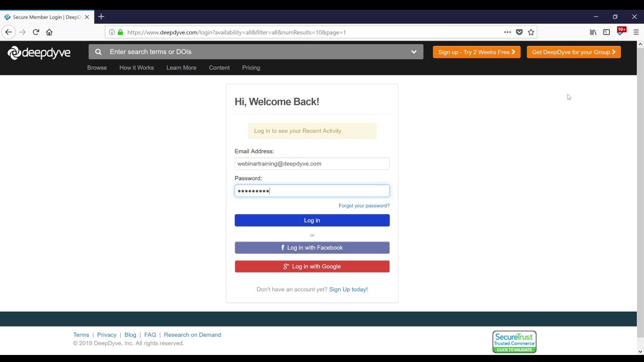Close the Secure Member Login tab
644x362 pixels.
87,17
